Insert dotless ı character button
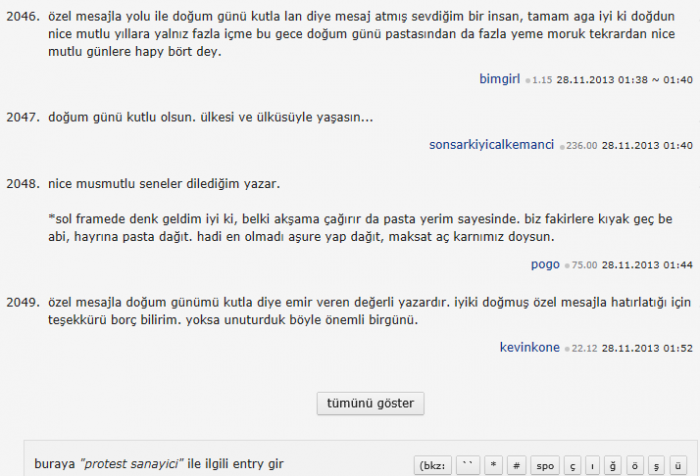The width and height of the screenshot is (700, 476). 592,466
